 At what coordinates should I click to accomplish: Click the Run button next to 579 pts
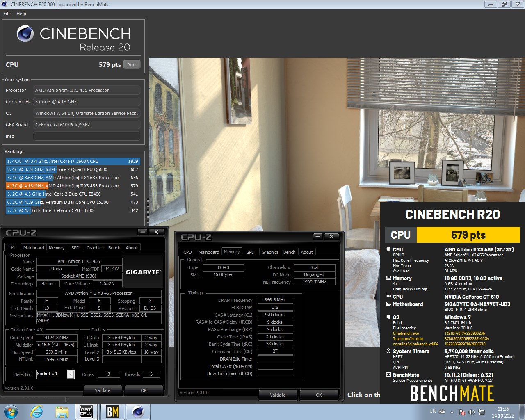tap(131, 65)
